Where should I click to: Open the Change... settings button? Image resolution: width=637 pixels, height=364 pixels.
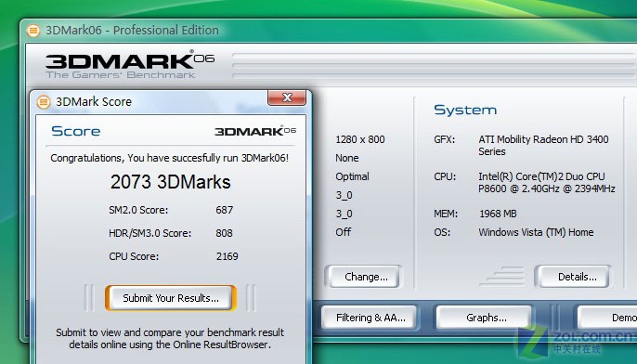(x=364, y=277)
